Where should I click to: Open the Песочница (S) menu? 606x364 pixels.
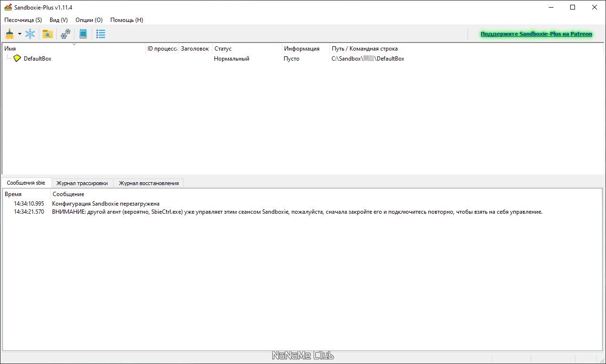click(23, 20)
